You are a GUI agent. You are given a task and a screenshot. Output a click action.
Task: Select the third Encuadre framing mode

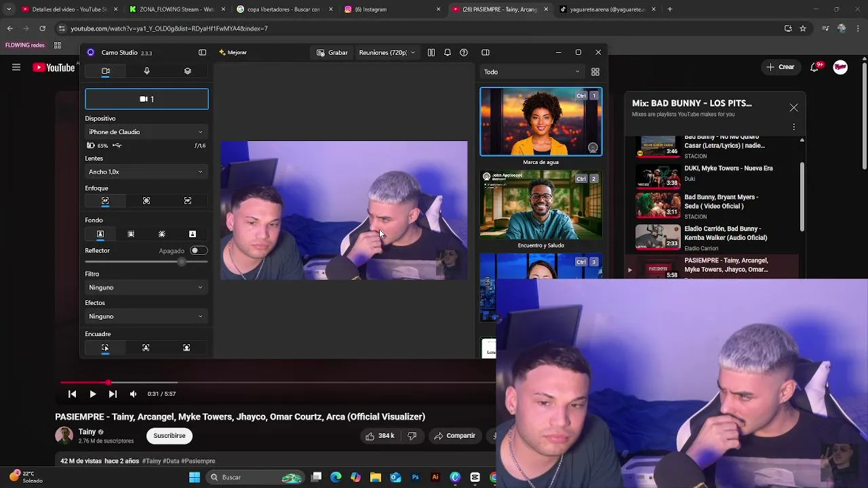click(186, 348)
